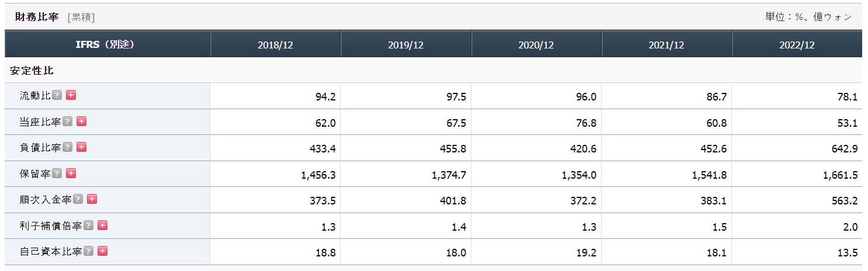Select 負債比率 value 433.4
The height and width of the screenshot is (271, 868).
click(322, 149)
